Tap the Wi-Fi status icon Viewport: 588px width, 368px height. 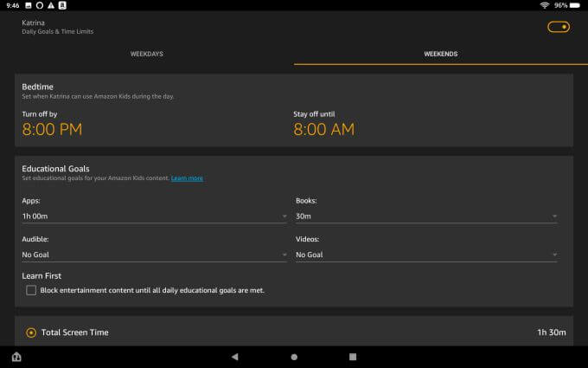[x=545, y=5]
